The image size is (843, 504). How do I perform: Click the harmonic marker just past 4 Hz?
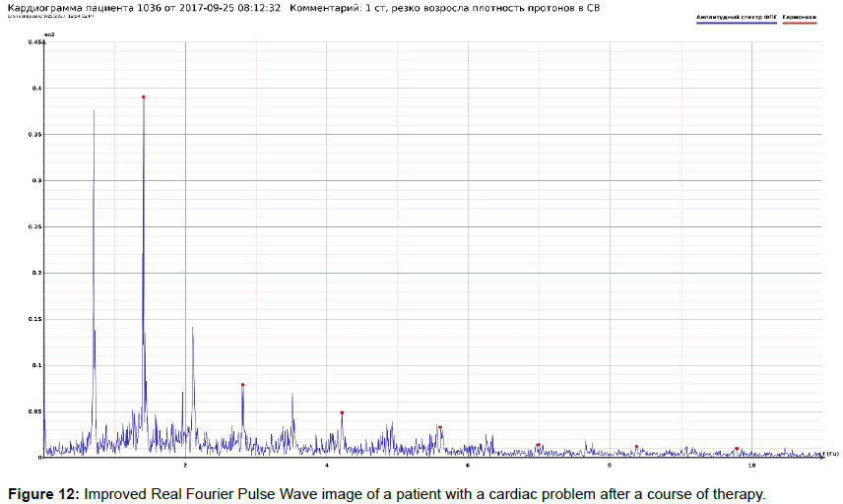(x=342, y=413)
